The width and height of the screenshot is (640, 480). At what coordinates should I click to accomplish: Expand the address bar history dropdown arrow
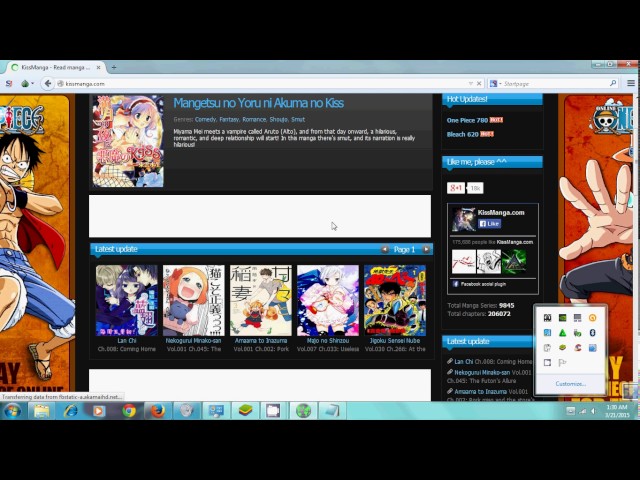[471, 84]
